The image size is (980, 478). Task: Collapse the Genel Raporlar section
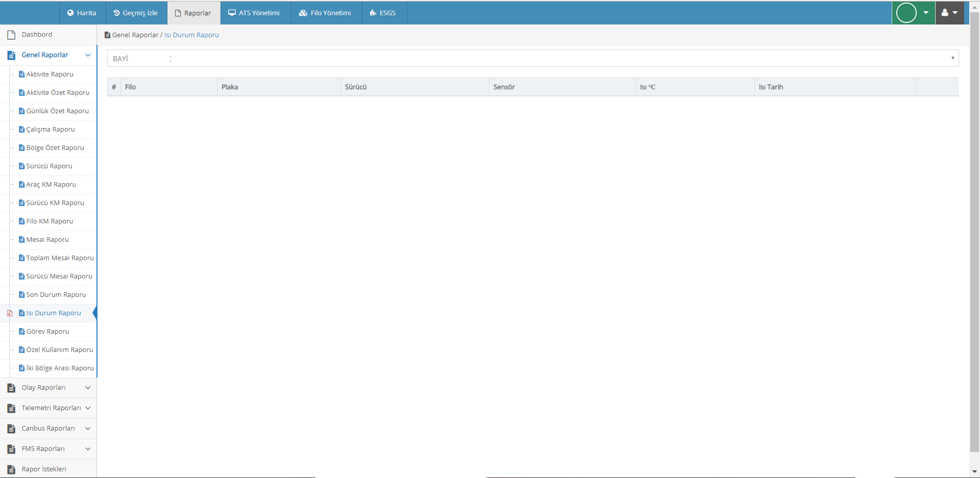coord(48,55)
